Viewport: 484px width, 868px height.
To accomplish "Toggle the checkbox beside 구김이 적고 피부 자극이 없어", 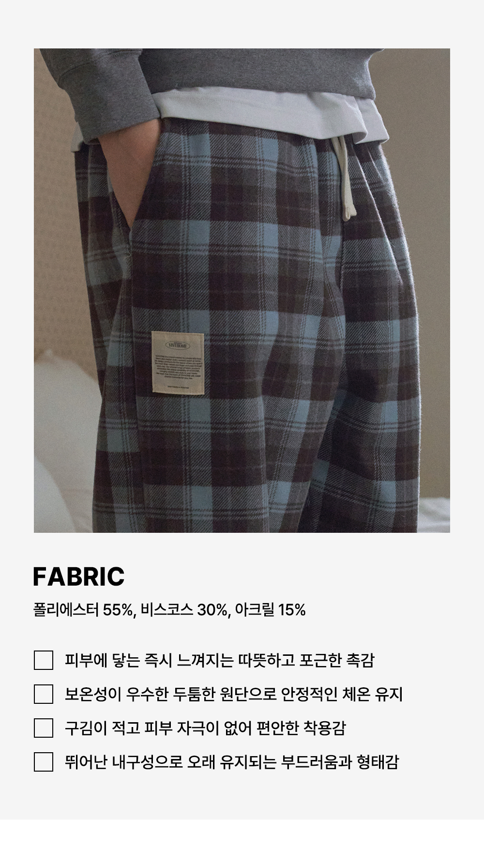I will [44, 728].
